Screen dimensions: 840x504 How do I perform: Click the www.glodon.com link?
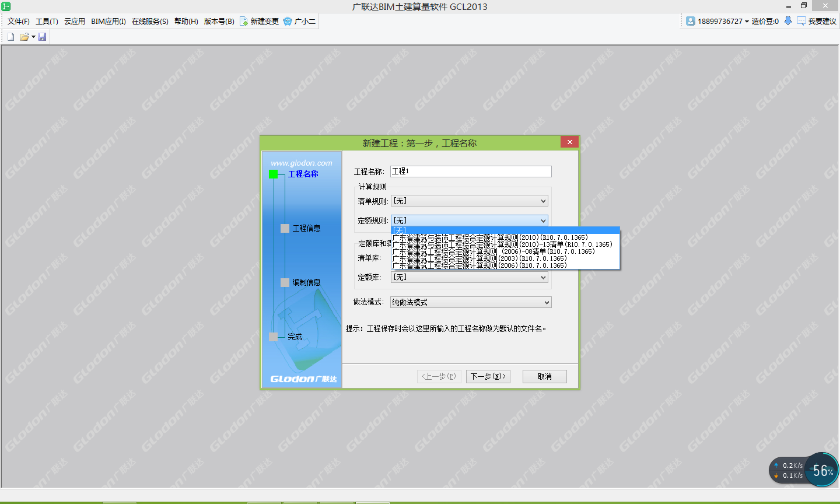302,163
